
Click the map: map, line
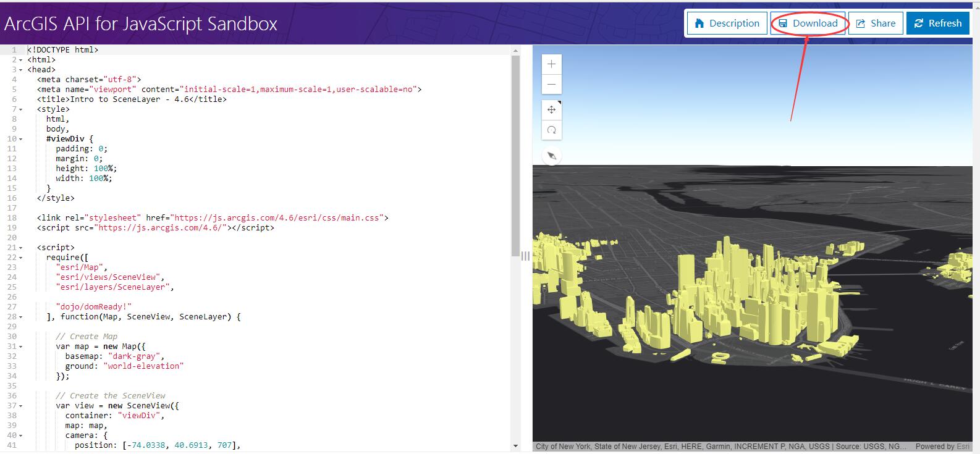(87, 426)
